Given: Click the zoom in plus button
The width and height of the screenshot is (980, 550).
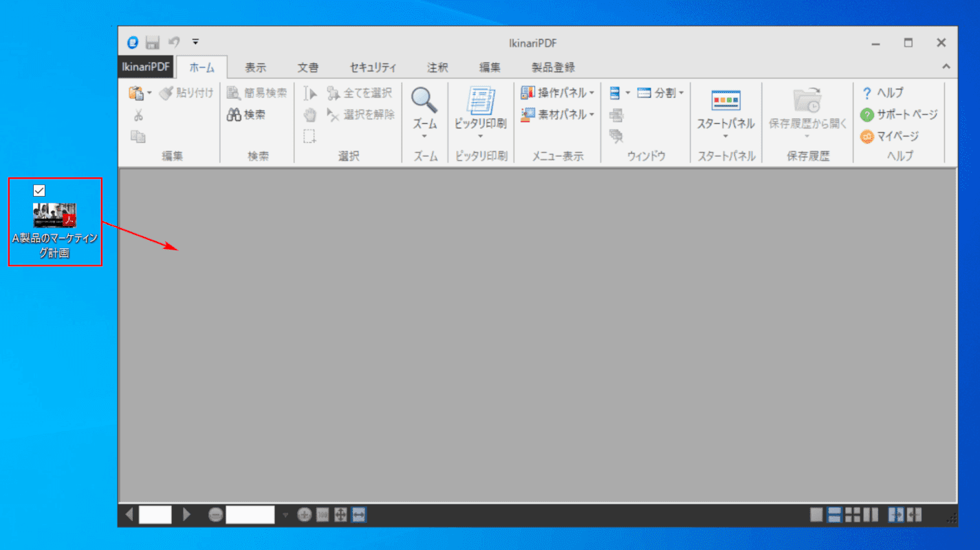Looking at the screenshot, I should coord(305,514).
